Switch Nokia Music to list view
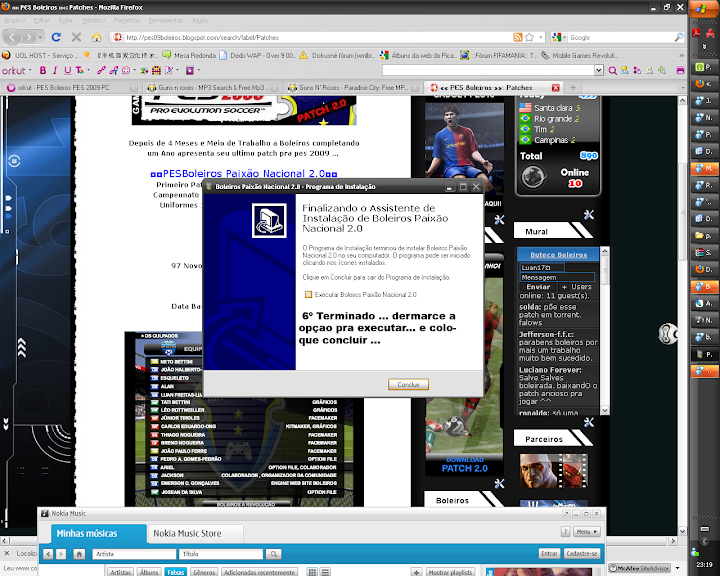The width and height of the screenshot is (720, 576). (x=325, y=572)
